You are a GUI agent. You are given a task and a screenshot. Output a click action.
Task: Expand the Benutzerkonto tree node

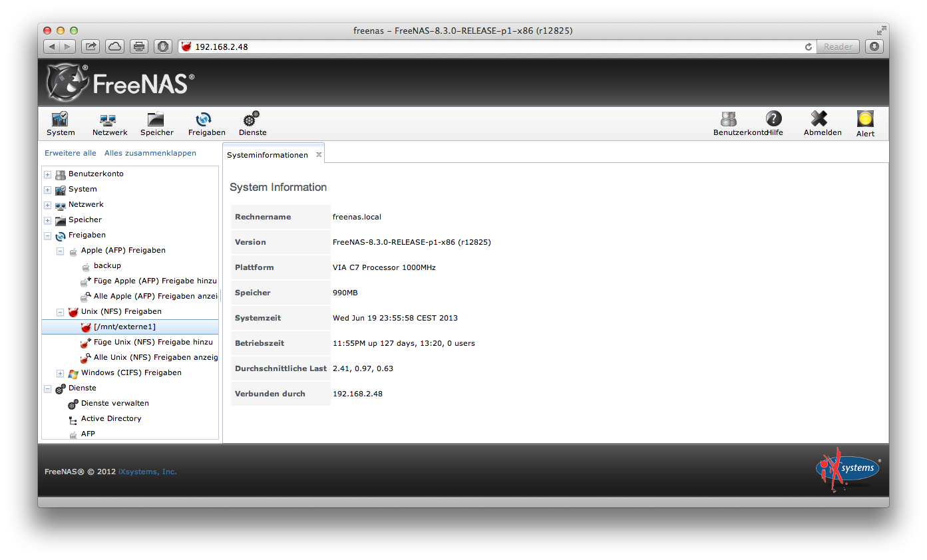coord(48,175)
